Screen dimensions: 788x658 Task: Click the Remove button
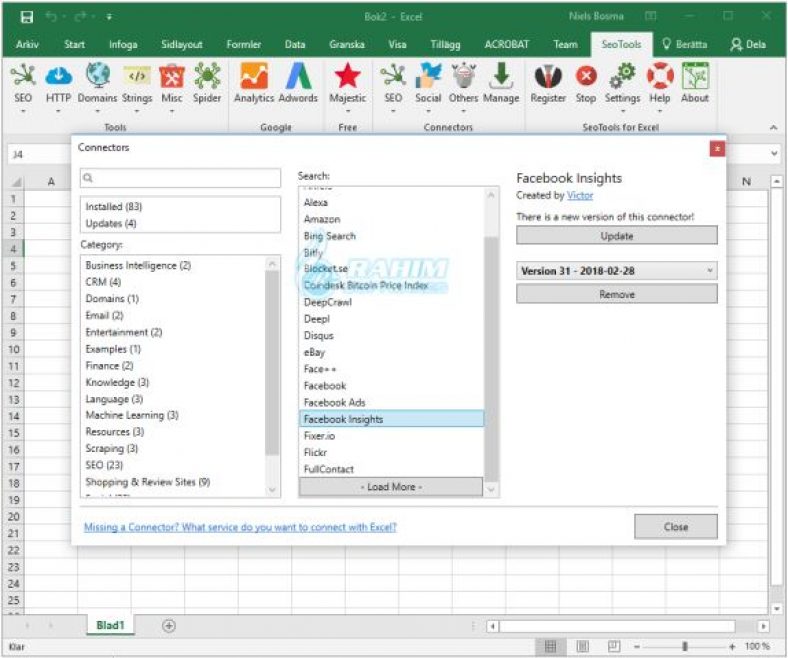(x=617, y=294)
